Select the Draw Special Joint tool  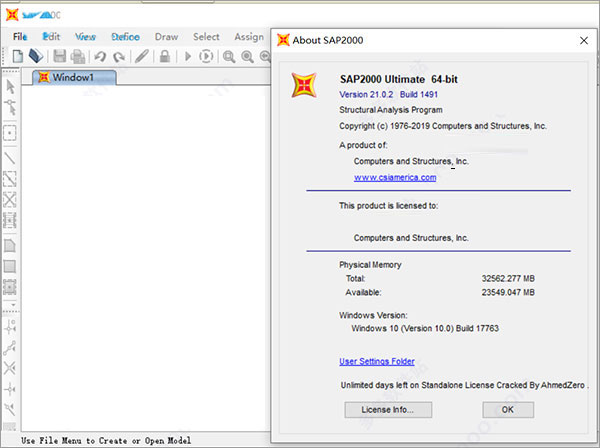click(10, 133)
